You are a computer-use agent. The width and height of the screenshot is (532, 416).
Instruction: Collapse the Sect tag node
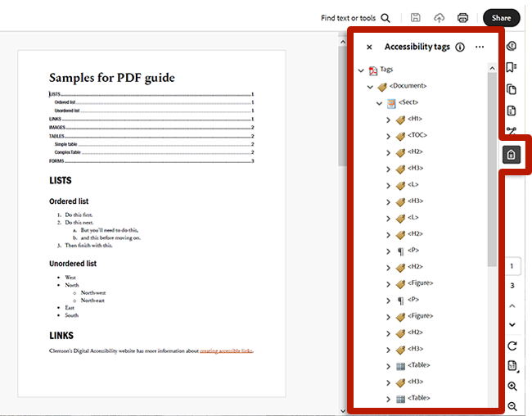[x=379, y=103]
